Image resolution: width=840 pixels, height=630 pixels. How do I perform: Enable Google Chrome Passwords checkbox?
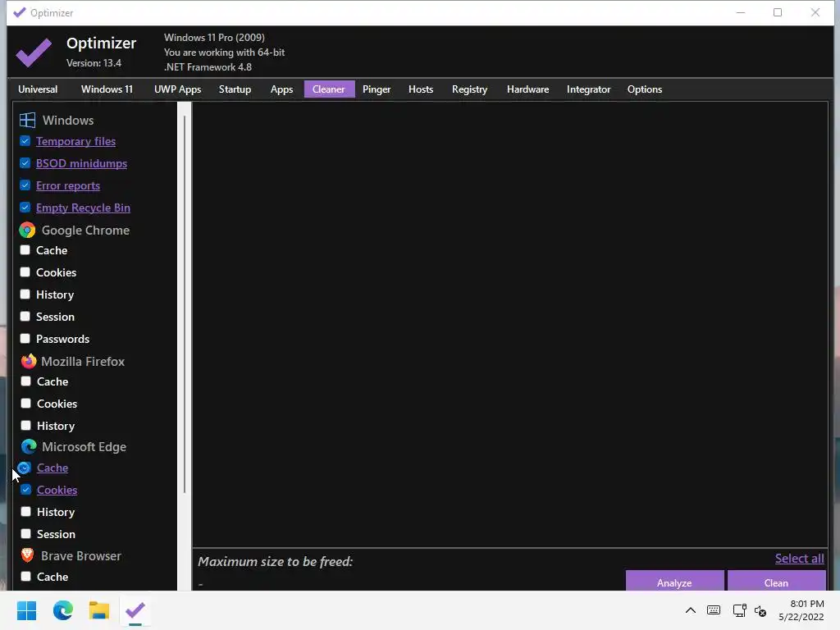[25, 339]
